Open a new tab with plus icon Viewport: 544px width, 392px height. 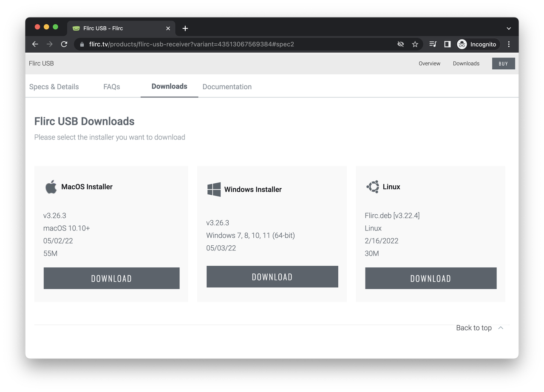point(185,28)
